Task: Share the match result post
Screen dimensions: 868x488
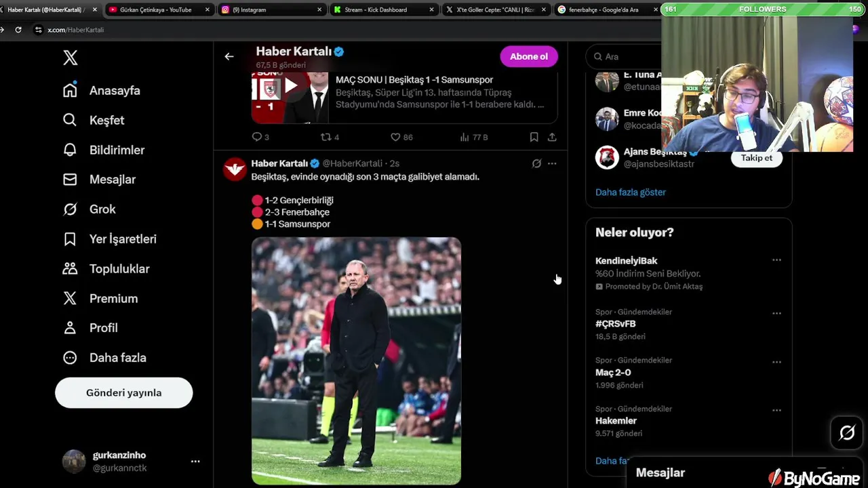Action: coord(552,137)
